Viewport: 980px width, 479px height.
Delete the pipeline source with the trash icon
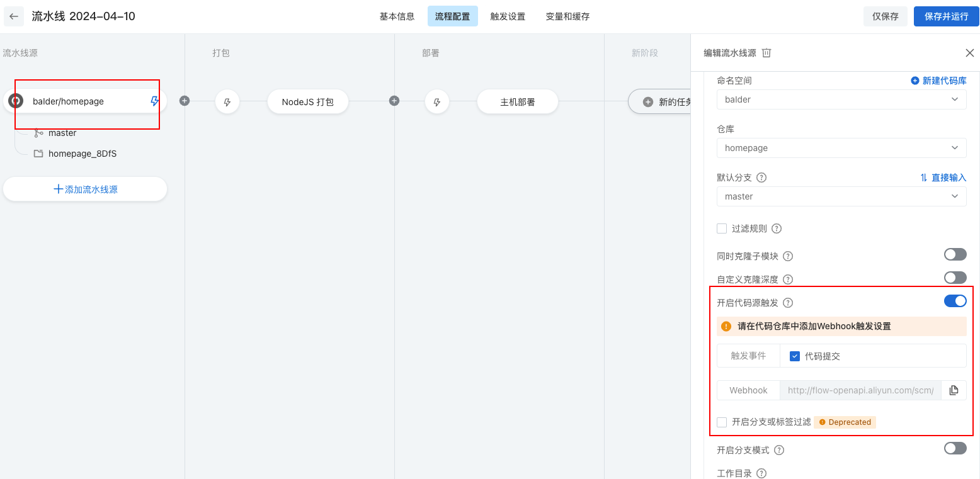point(766,53)
